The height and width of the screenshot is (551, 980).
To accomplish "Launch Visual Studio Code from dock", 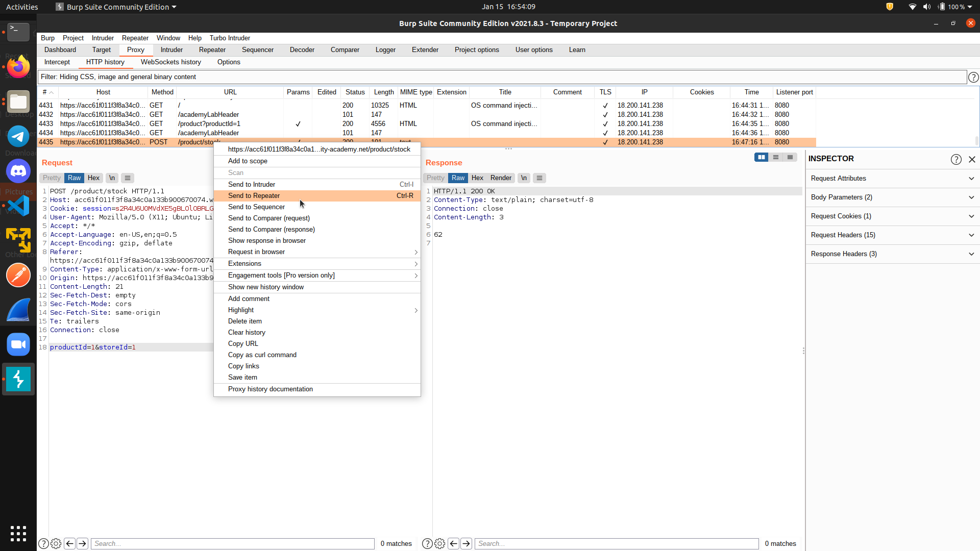I will (x=18, y=206).
